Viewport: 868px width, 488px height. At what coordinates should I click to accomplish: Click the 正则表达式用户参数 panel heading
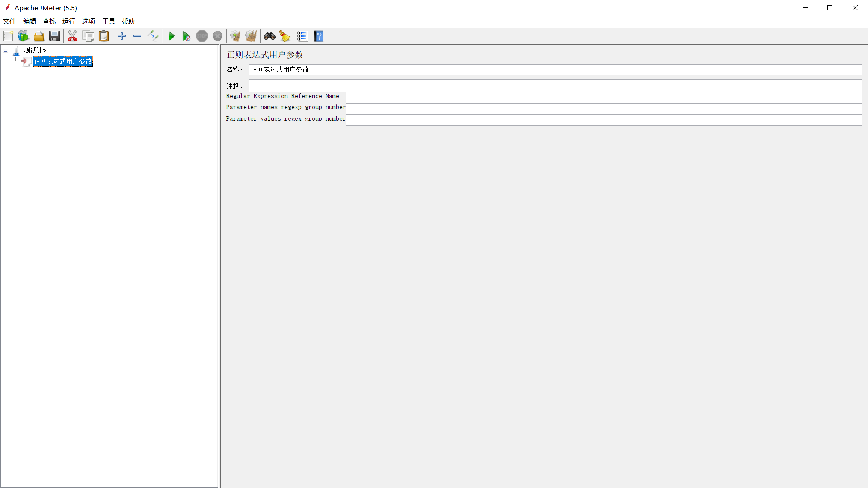point(265,55)
